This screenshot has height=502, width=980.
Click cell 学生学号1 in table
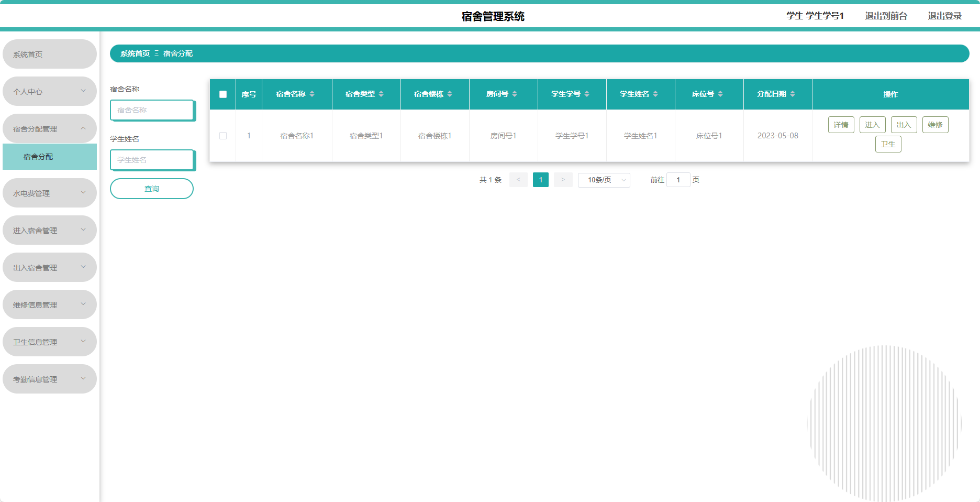point(572,136)
